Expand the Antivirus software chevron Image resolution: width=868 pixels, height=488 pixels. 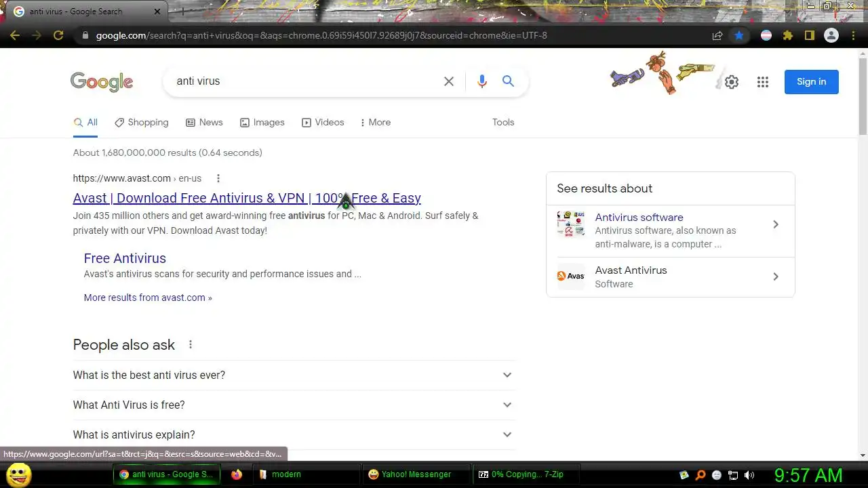tap(776, 224)
